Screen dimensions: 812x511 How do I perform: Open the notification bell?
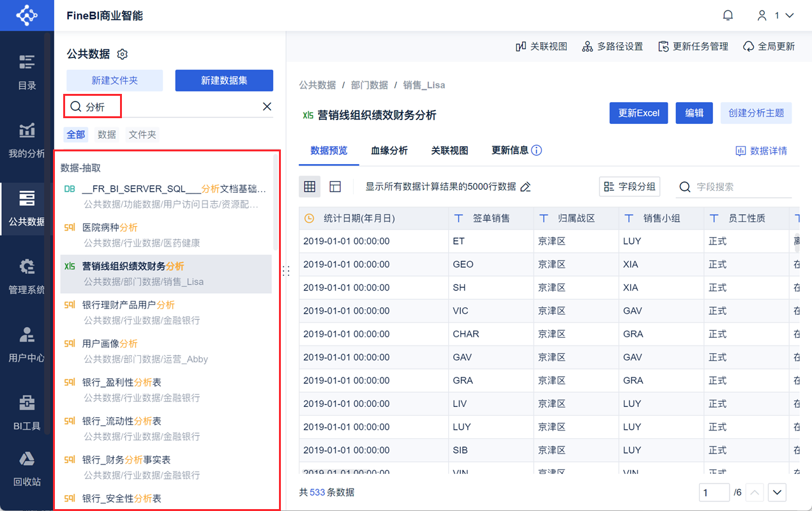728,15
